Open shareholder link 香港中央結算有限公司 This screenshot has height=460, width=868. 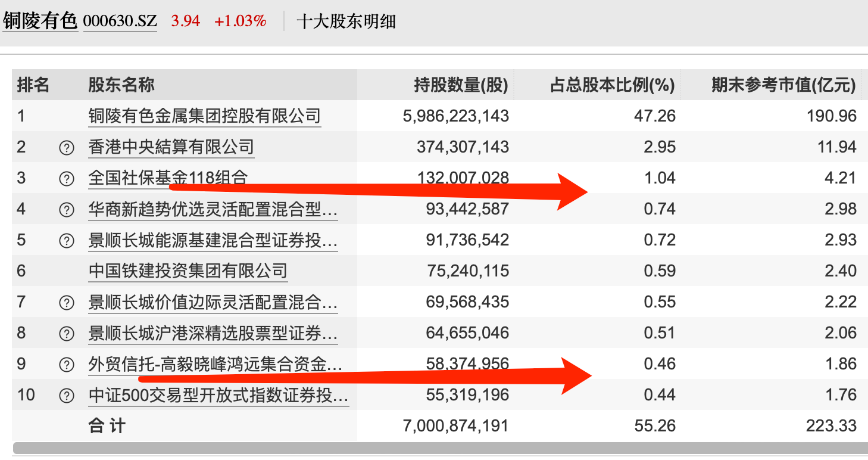pyautogui.click(x=171, y=147)
